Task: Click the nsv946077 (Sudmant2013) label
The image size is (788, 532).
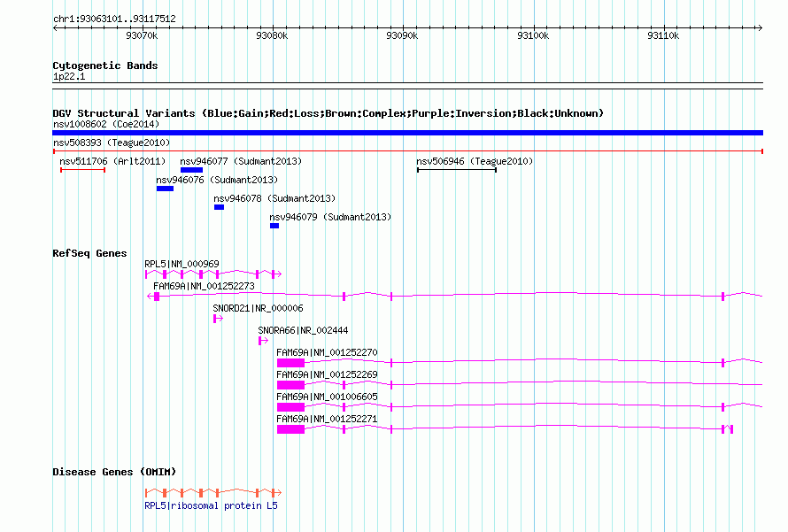Action: click(241, 161)
